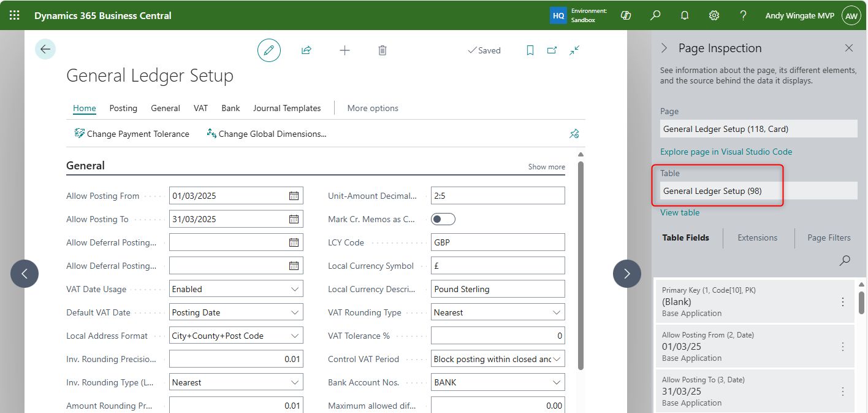Click Change Global Dimensions action
This screenshot has height=413, width=868.
pos(267,134)
